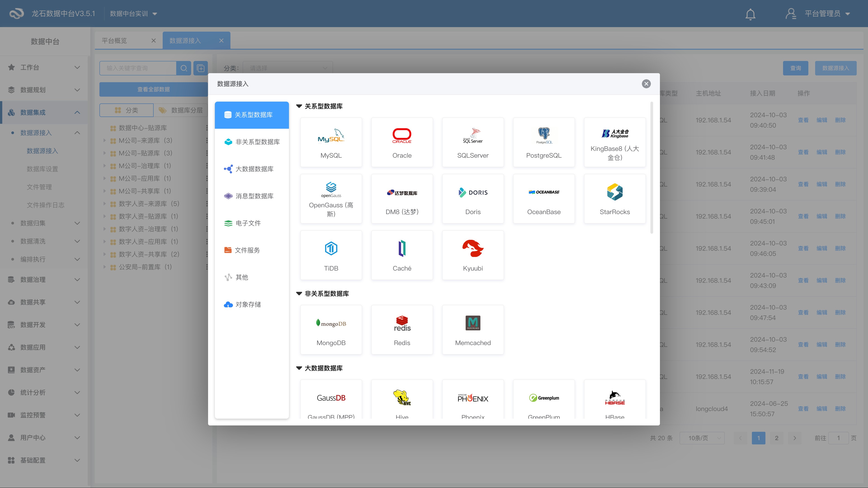The image size is (868, 488).
Task: Click the 查询 button
Action: (x=795, y=68)
